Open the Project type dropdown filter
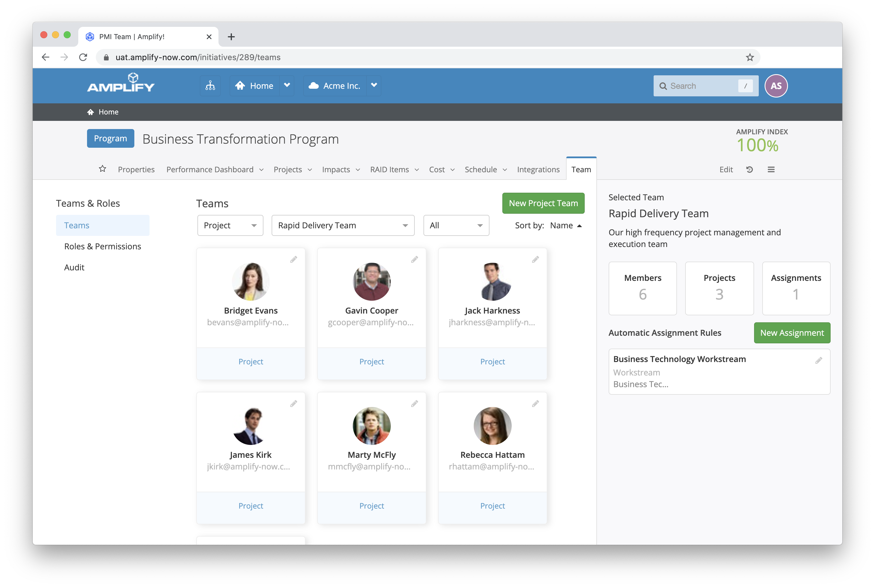 230,225
